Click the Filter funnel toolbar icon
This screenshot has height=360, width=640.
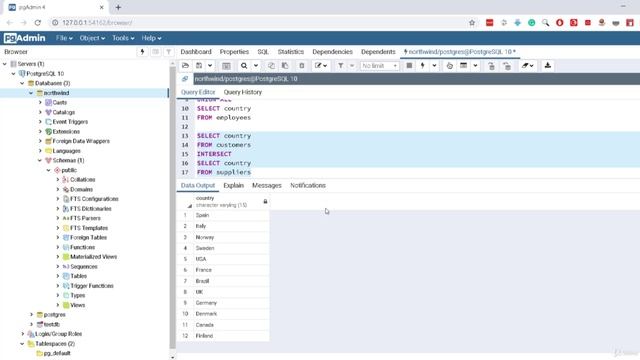(x=340, y=66)
